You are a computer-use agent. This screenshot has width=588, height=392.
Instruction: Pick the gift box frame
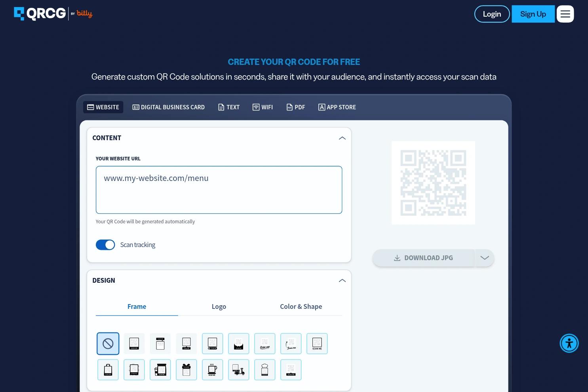(x=186, y=370)
